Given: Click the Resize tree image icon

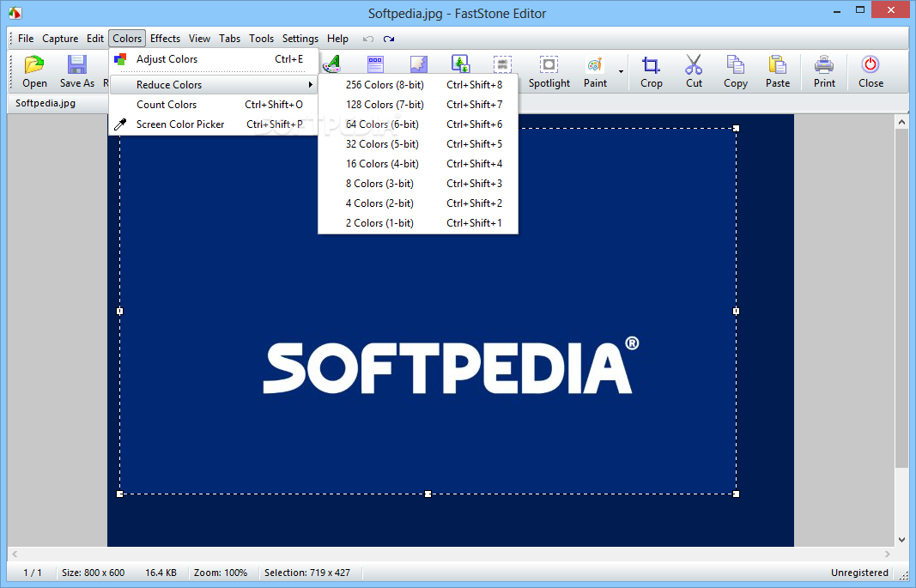Looking at the screenshot, I should click(460, 64).
